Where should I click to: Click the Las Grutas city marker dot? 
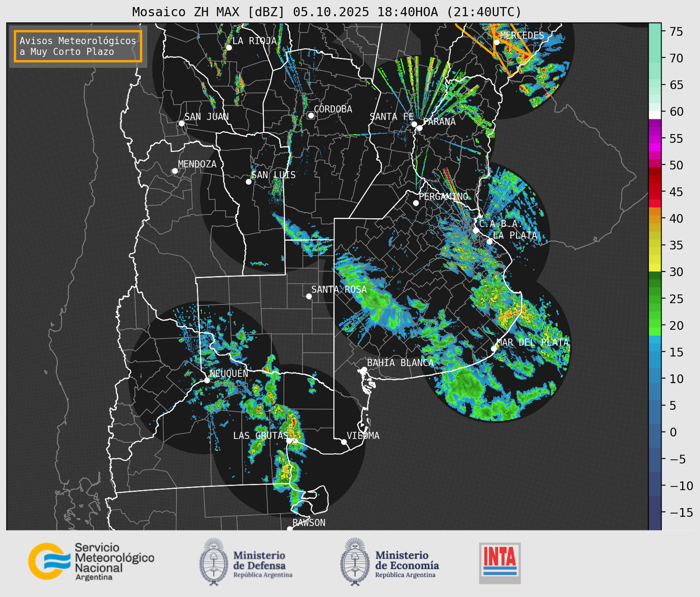click(x=289, y=441)
